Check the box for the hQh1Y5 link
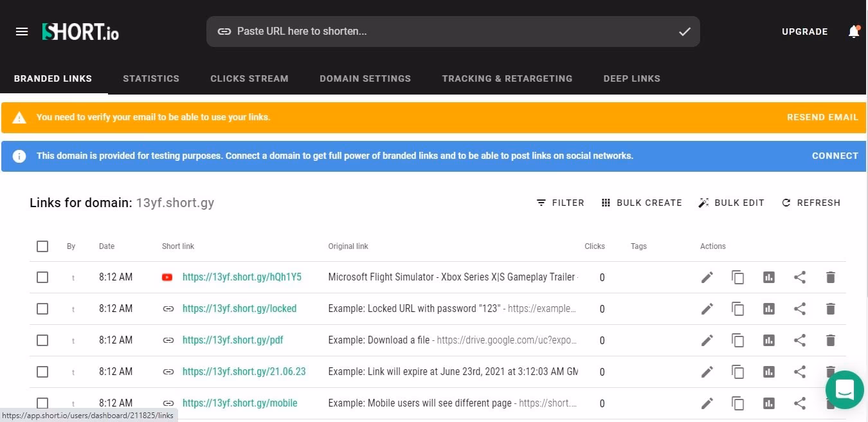This screenshot has height=422, width=868. point(42,277)
